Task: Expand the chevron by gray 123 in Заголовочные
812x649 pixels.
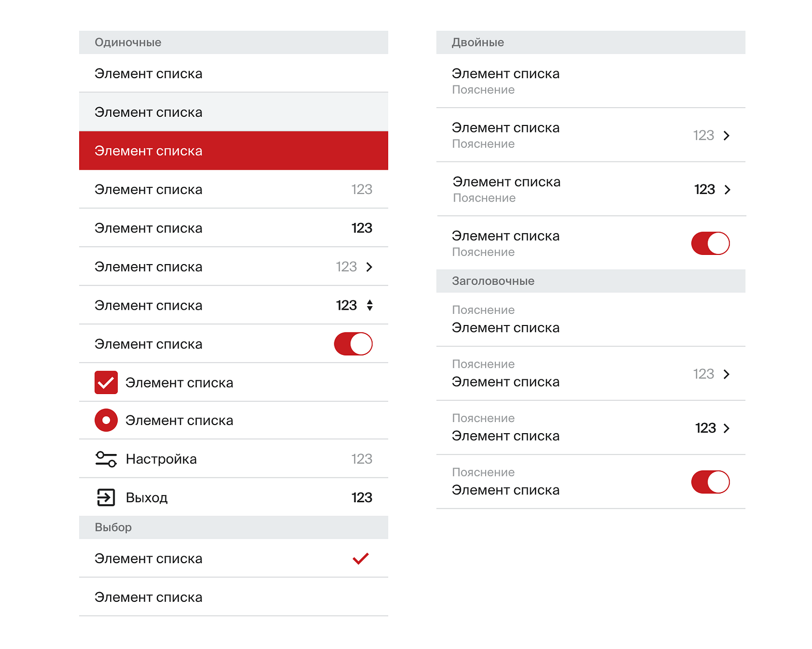Action: pyautogui.click(x=727, y=374)
